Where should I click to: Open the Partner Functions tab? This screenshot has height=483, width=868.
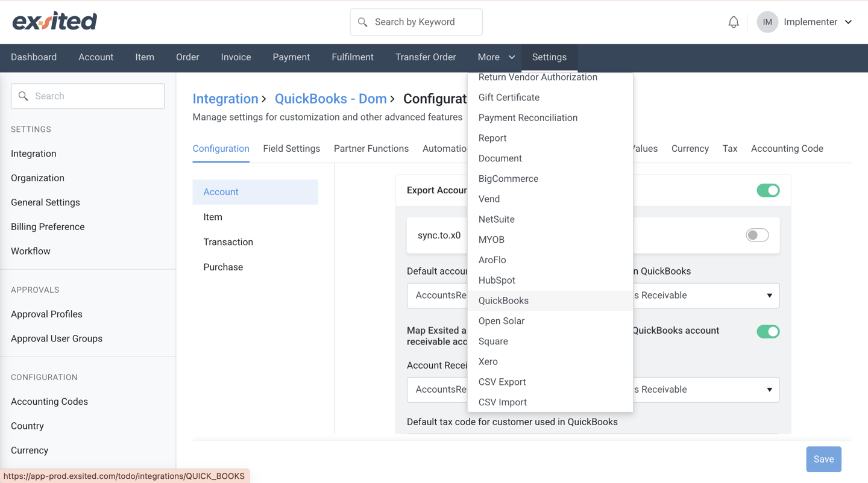point(371,149)
